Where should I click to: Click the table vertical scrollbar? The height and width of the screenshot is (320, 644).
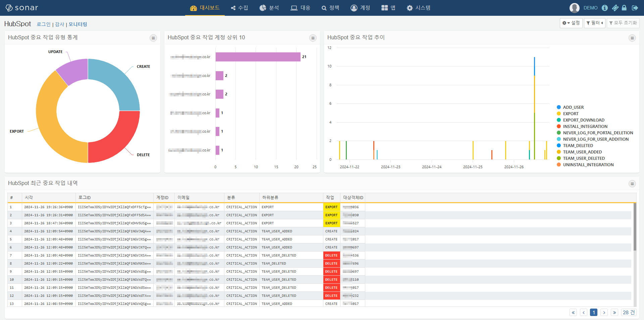point(635,227)
